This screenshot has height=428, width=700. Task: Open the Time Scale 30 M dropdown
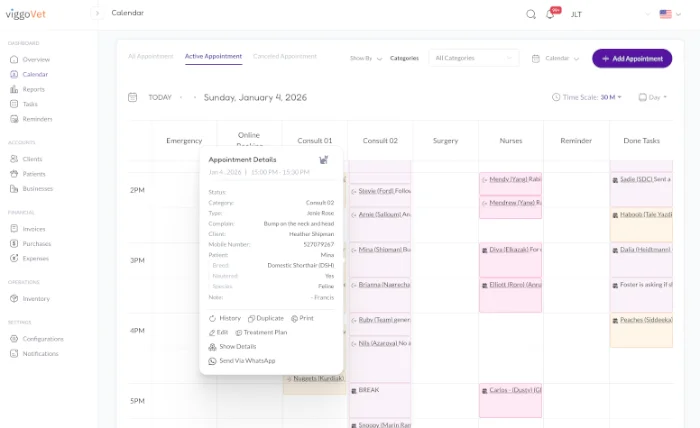pyautogui.click(x=587, y=97)
